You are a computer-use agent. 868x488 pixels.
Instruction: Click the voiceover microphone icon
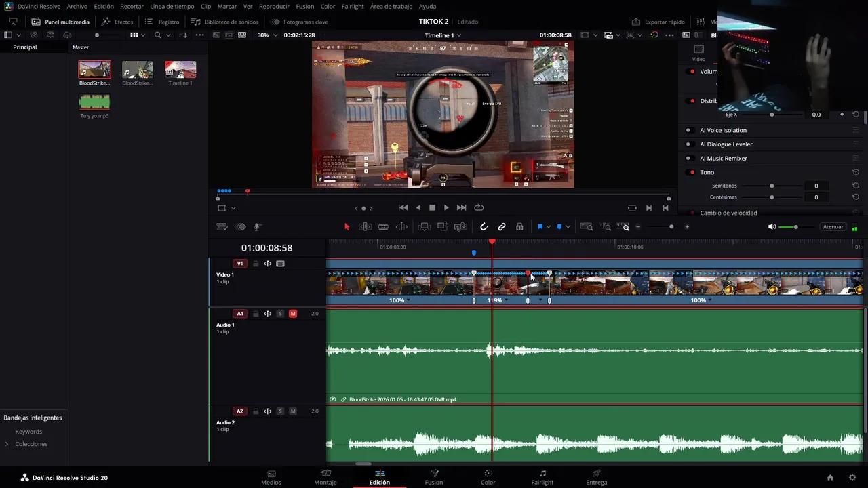click(x=258, y=227)
